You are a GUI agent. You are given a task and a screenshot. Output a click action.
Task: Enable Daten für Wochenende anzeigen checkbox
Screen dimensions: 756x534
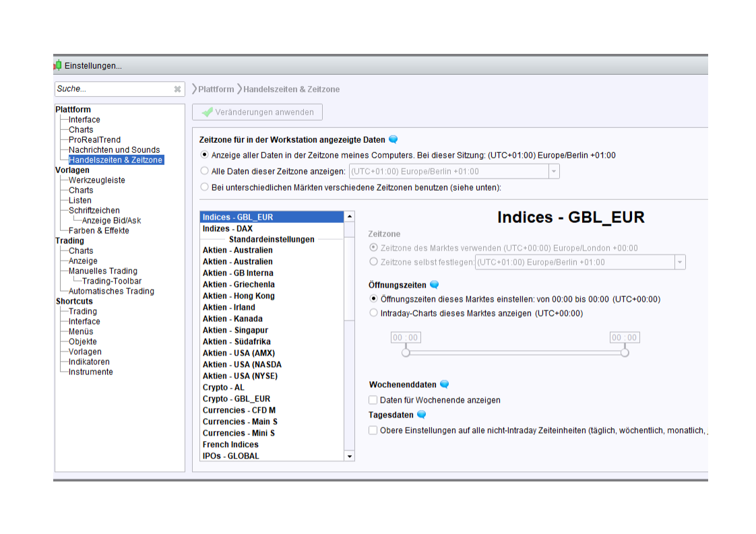[x=373, y=399]
